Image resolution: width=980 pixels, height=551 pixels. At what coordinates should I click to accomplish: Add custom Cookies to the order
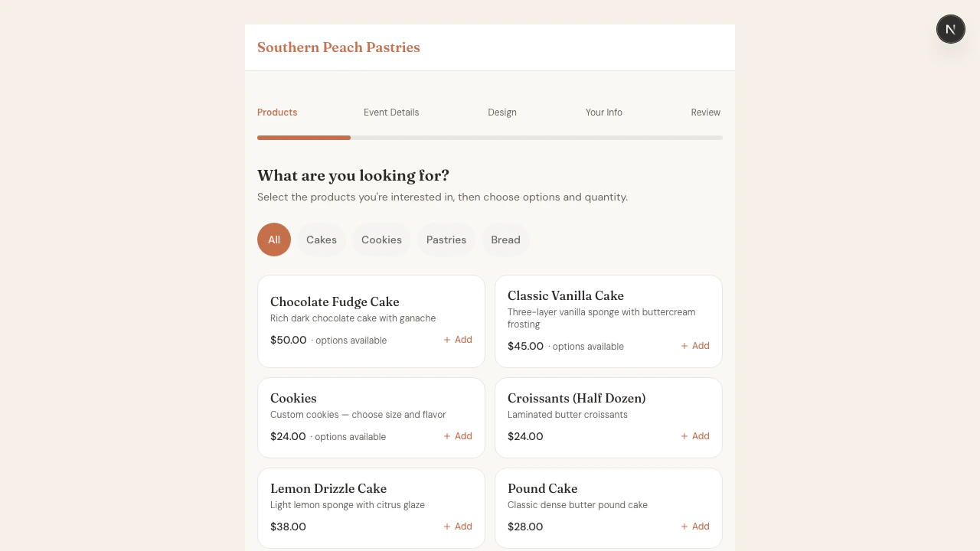pos(457,436)
